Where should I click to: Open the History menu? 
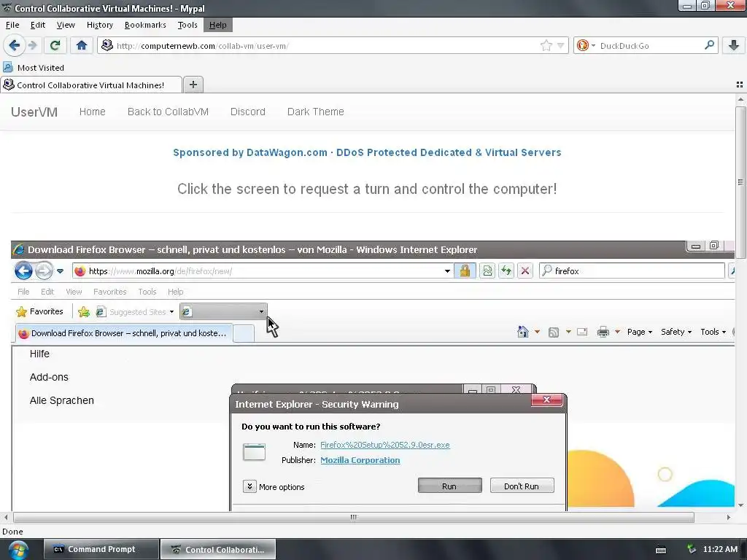coord(99,25)
